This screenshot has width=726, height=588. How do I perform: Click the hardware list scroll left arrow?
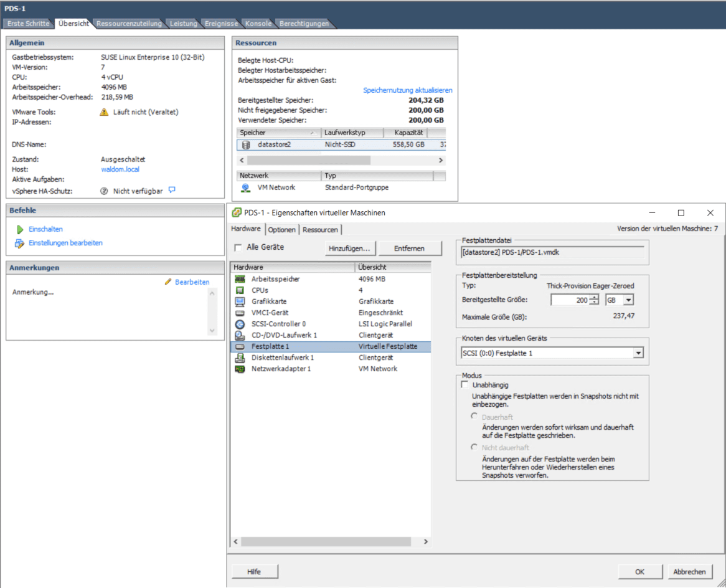(x=236, y=542)
